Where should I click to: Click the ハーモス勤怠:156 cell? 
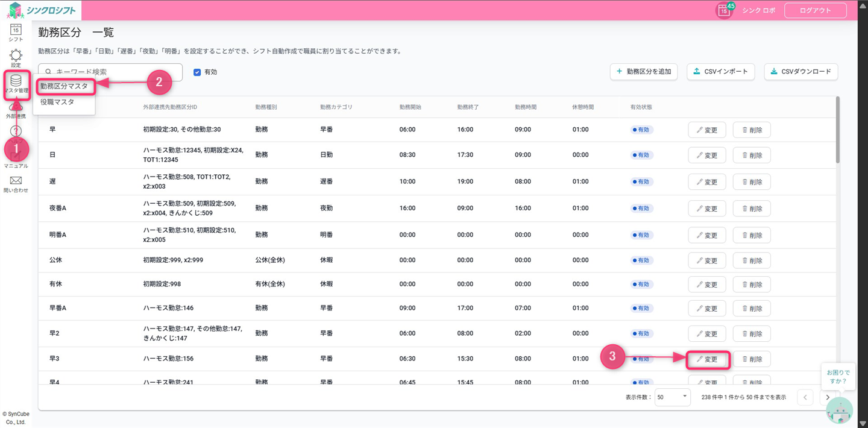click(x=168, y=359)
